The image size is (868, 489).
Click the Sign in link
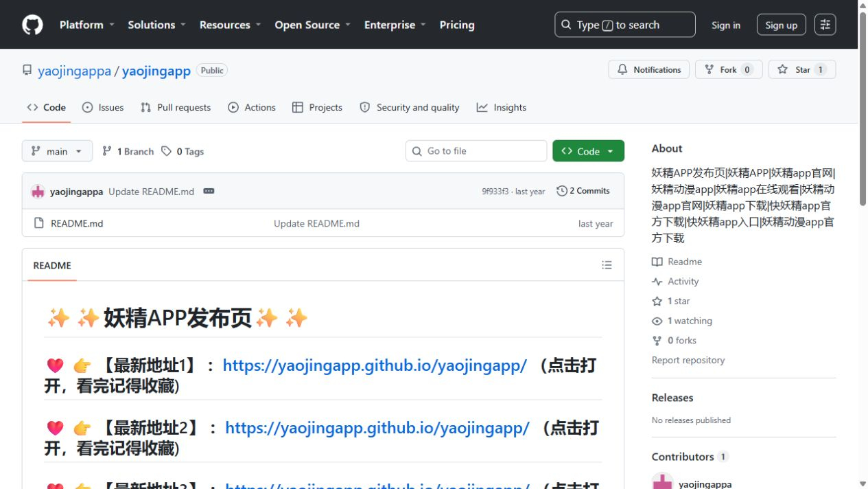coord(726,25)
